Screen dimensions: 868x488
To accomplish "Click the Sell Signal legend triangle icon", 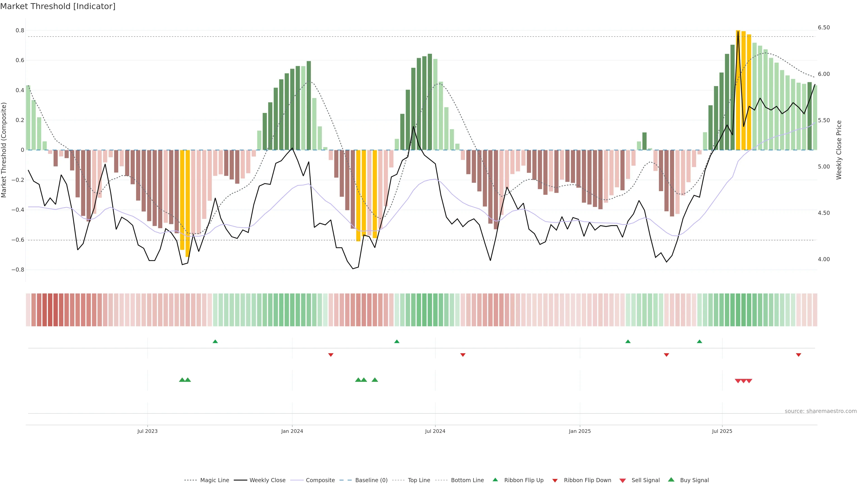I will pyautogui.click(x=622, y=481).
